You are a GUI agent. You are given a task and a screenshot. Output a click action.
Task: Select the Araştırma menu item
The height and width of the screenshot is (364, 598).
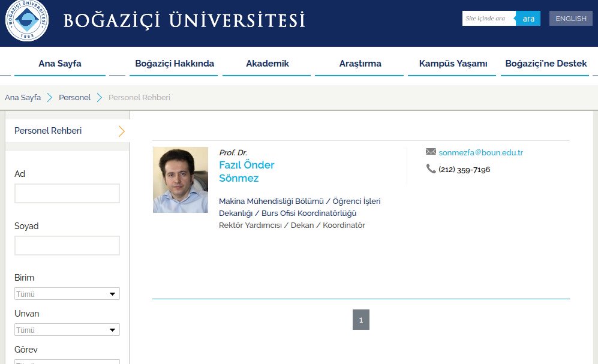pyautogui.click(x=360, y=64)
